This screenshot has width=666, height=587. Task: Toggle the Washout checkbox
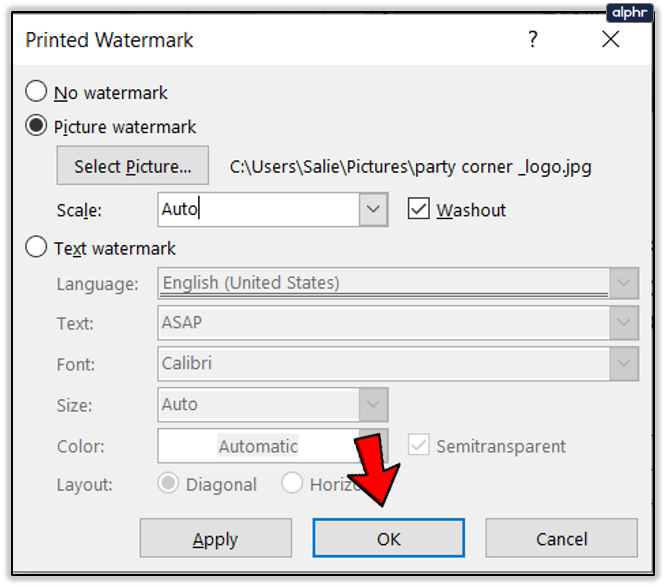coord(419,210)
